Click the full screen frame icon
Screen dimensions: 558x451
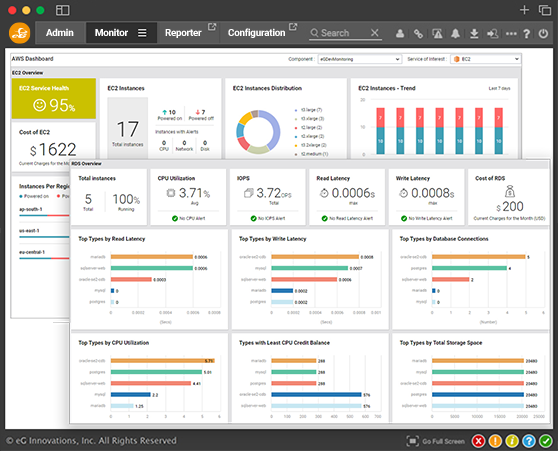pos(412,441)
